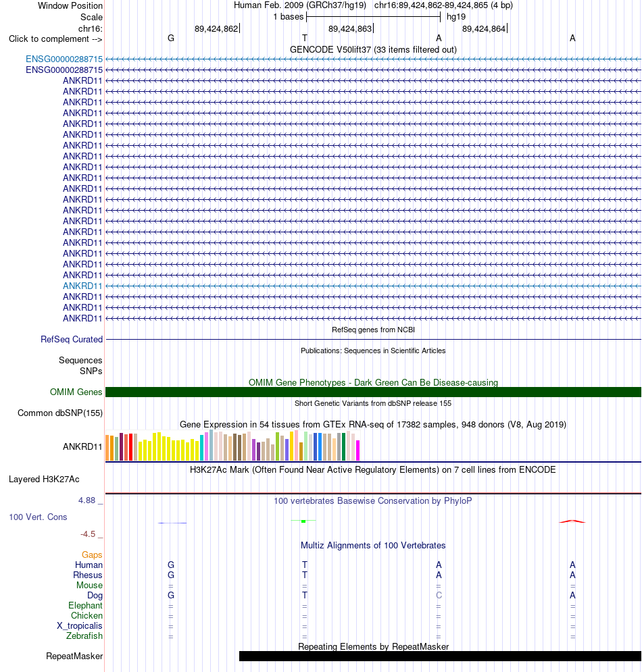Click the 'RepeatMasker' track label
The image size is (642, 672).
point(74,656)
